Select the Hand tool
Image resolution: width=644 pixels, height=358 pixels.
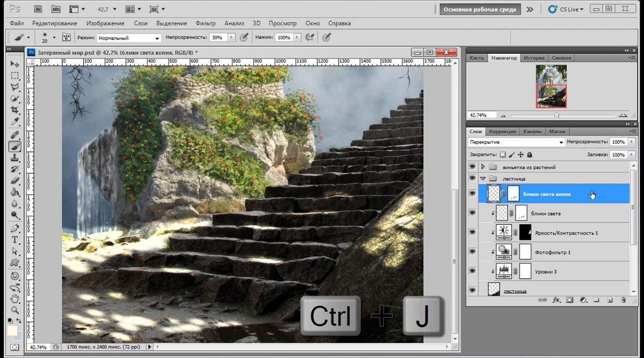pyautogui.click(x=15, y=298)
